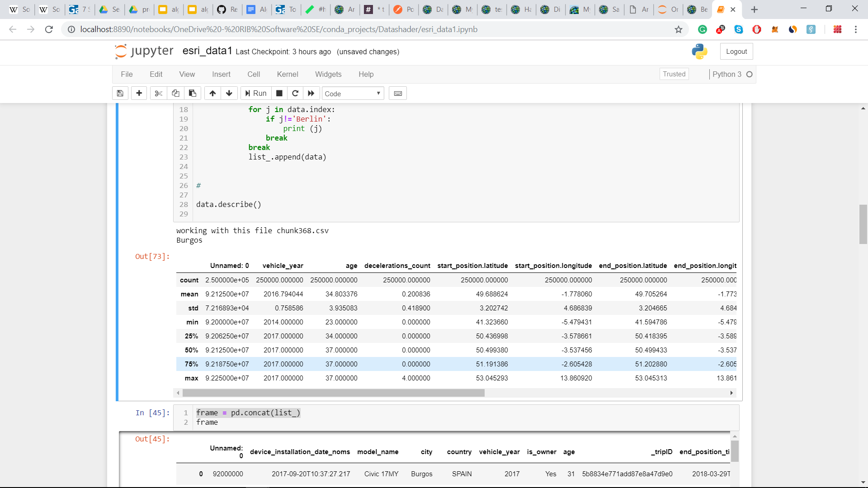Move selected cell up arrow
The height and width of the screenshot is (488, 868).
(x=212, y=94)
